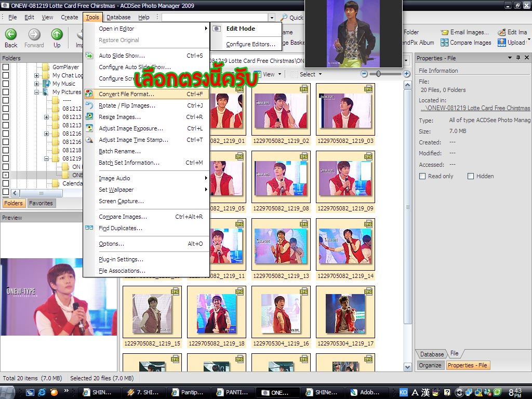
Task: Tick the checkbox beside My Pictures folder
Action: 6,92
